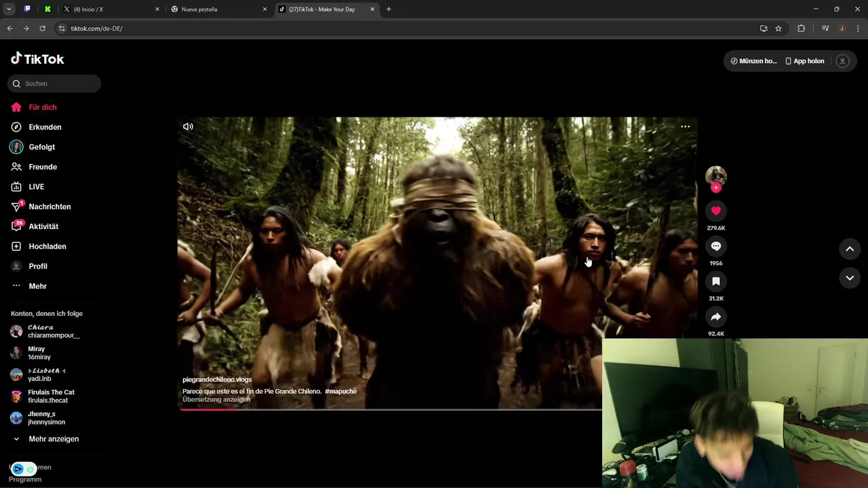Open the LIVE section
The height and width of the screenshot is (488, 868).
coord(36,186)
